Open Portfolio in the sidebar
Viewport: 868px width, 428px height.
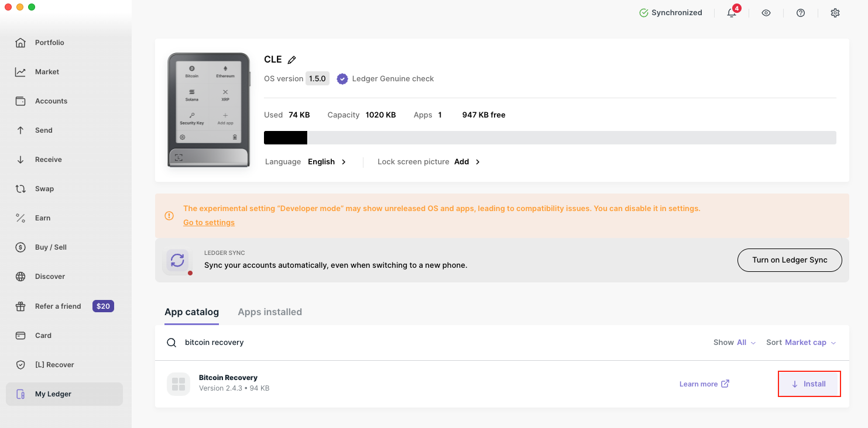tap(50, 43)
